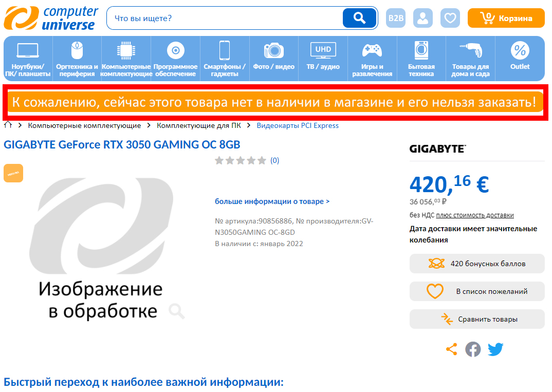Screen dimensions: 552x392
Task: Open Игры и развлечения category
Action: (x=372, y=59)
